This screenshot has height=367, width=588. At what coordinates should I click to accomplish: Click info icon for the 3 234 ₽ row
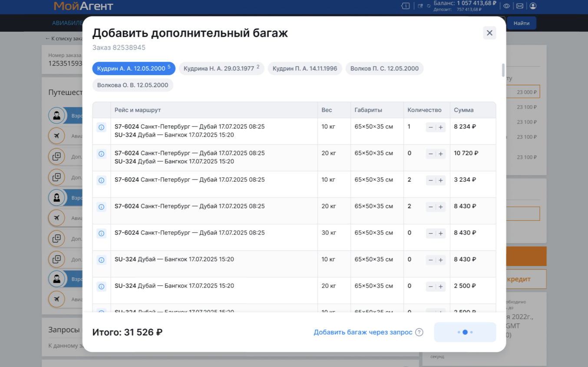101,180
